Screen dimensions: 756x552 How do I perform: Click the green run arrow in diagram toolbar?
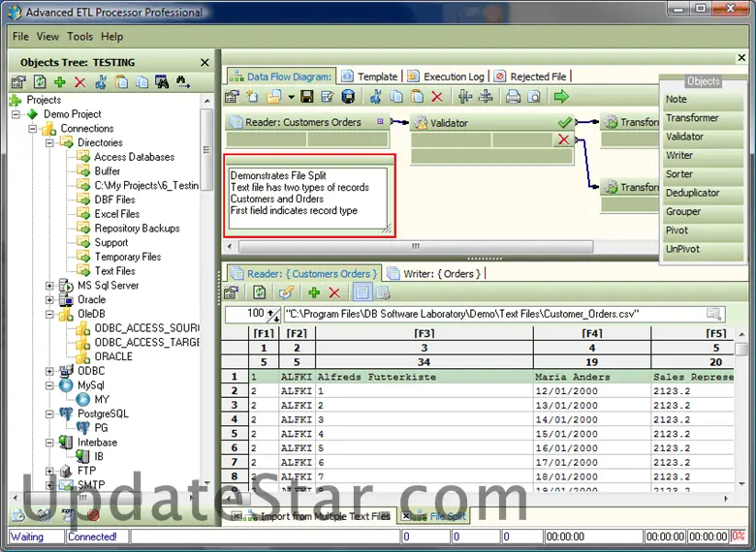click(561, 96)
